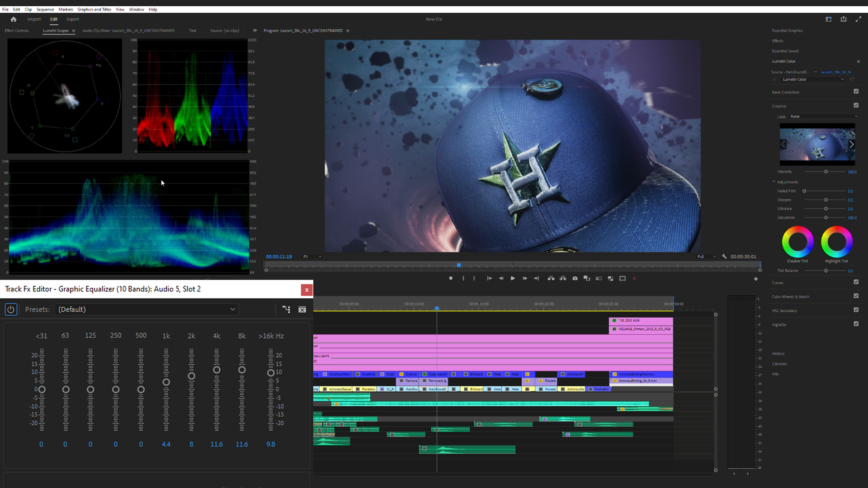Image resolution: width=868 pixels, height=488 pixels.
Task: Click the 1k band equalizer slider
Action: pos(166,382)
